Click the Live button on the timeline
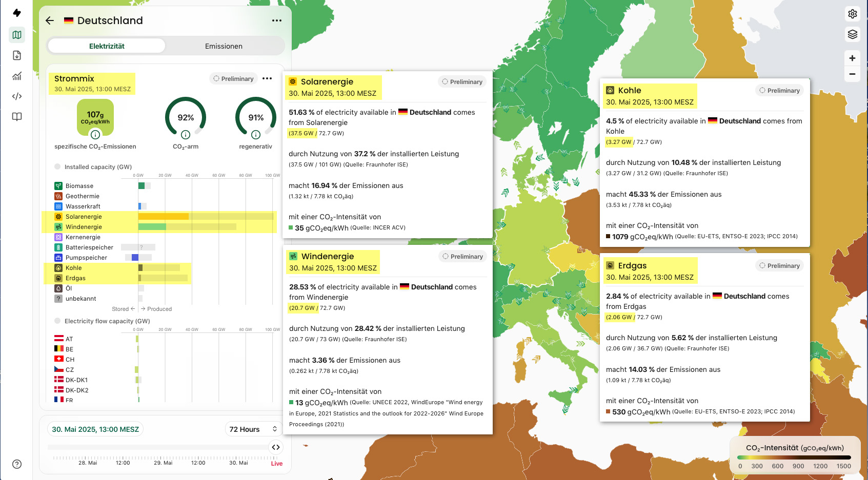Image resolution: width=868 pixels, height=480 pixels. (x=277, y=463)
